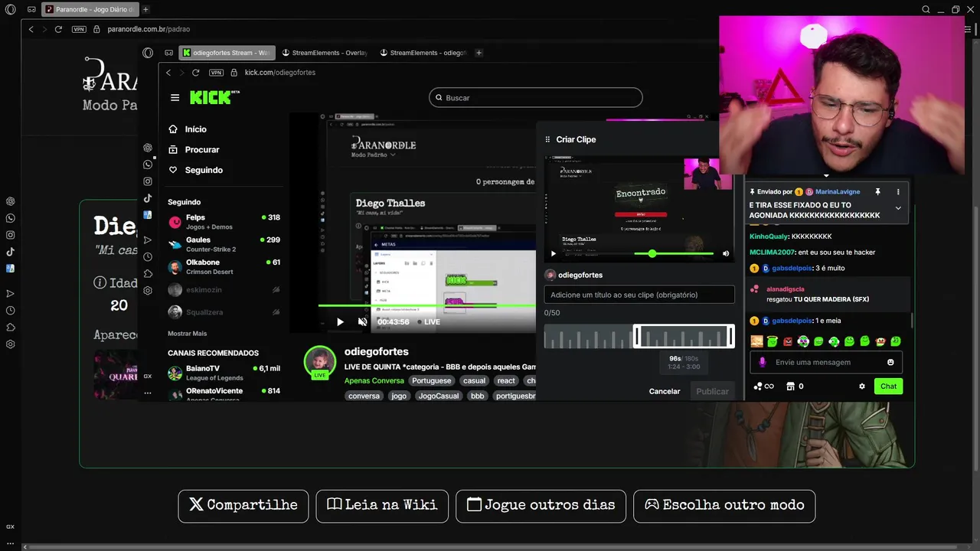
Task: Open Felps channel in following list
Action: point(224,222)
